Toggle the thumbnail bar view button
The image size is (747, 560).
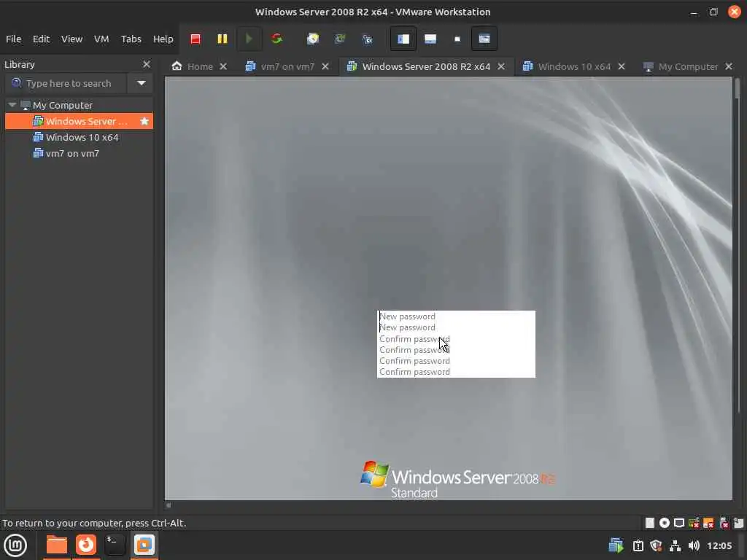(x=430, y=39)
